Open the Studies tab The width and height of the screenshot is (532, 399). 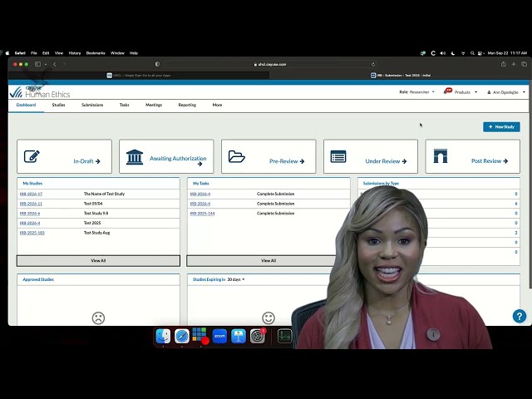click(x=58, y=105)
